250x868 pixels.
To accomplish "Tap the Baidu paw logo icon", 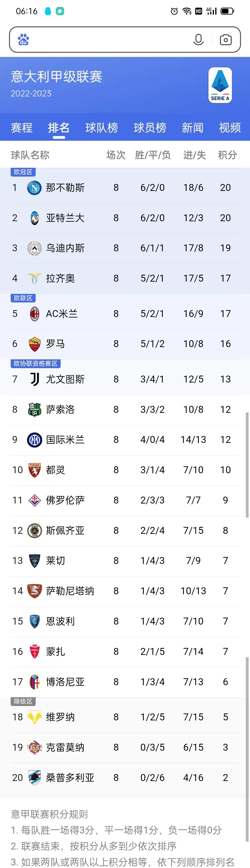I will [23, 40].
